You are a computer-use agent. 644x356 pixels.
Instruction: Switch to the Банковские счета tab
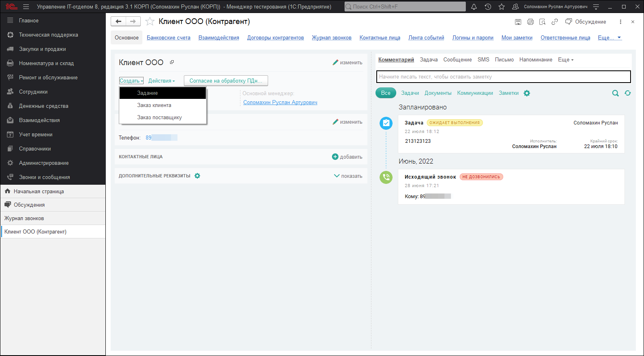click(x=168, y=38)
